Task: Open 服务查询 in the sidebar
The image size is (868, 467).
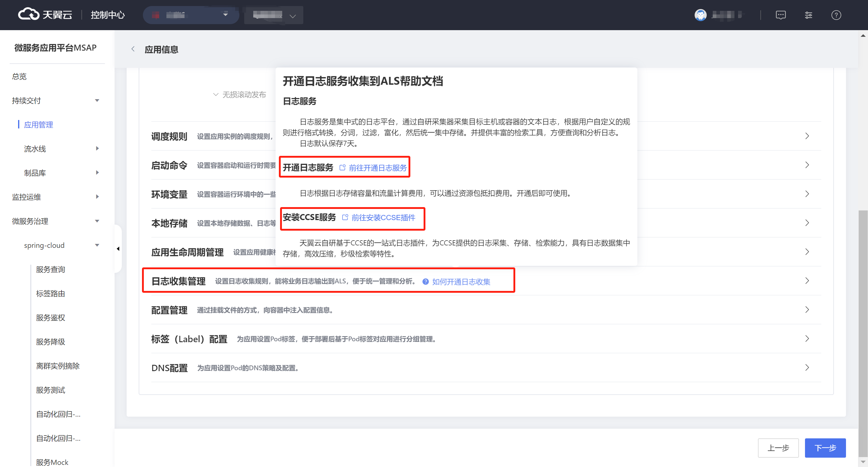Action: tap(51, 269)
